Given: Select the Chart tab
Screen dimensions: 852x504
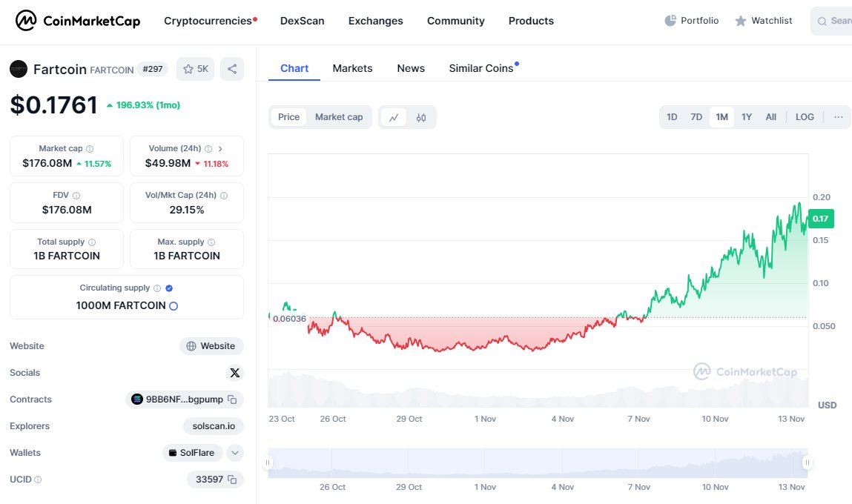Looking at the screenshot, I should click(x=294, y=68).
